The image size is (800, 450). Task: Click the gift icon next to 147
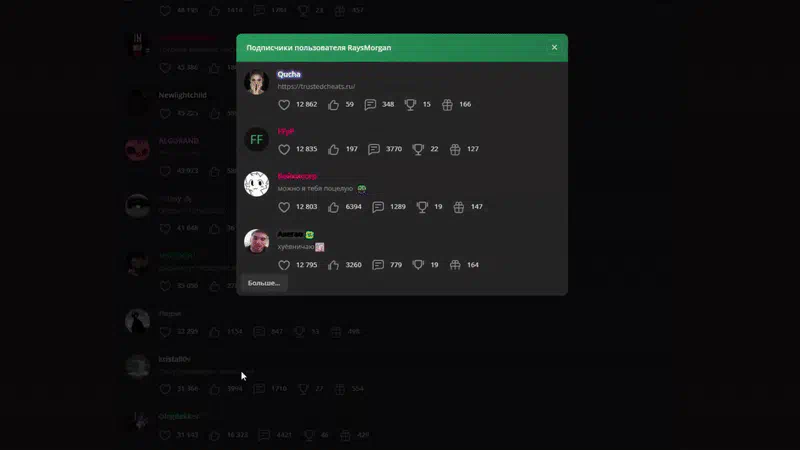pos(459,207)
